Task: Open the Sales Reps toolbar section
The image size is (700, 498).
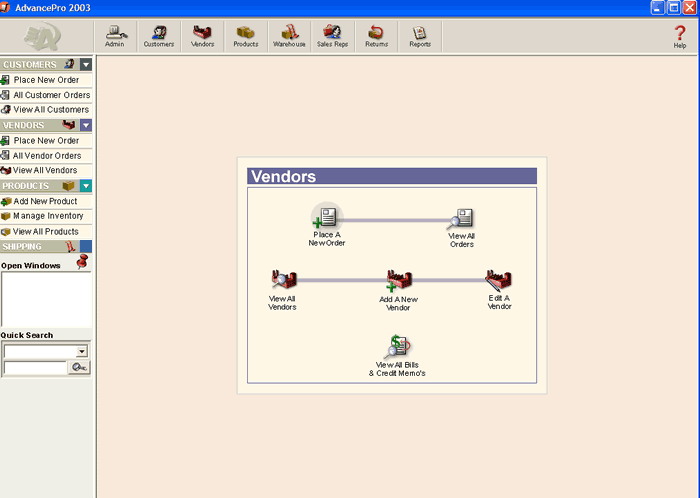Action: [333, 36]
